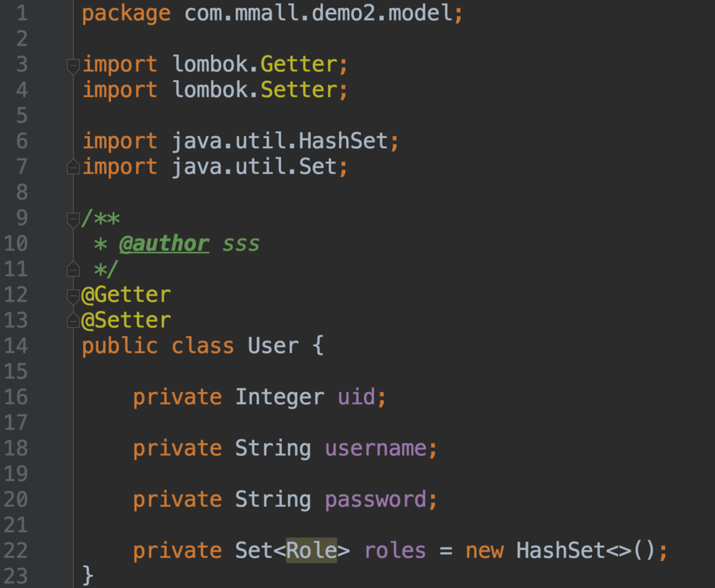The height and width of the screenshot is (588, 715).
Task: Click the highlighted Role type in Set declaration
Action: pyautogui.click(x=311, y=551)
